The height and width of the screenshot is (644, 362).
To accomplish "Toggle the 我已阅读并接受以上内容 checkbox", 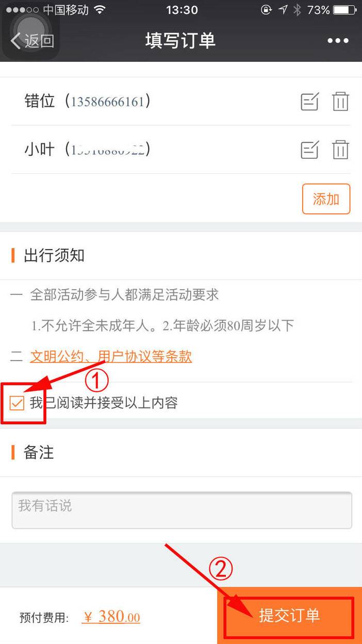I will (x=18, y=403).
